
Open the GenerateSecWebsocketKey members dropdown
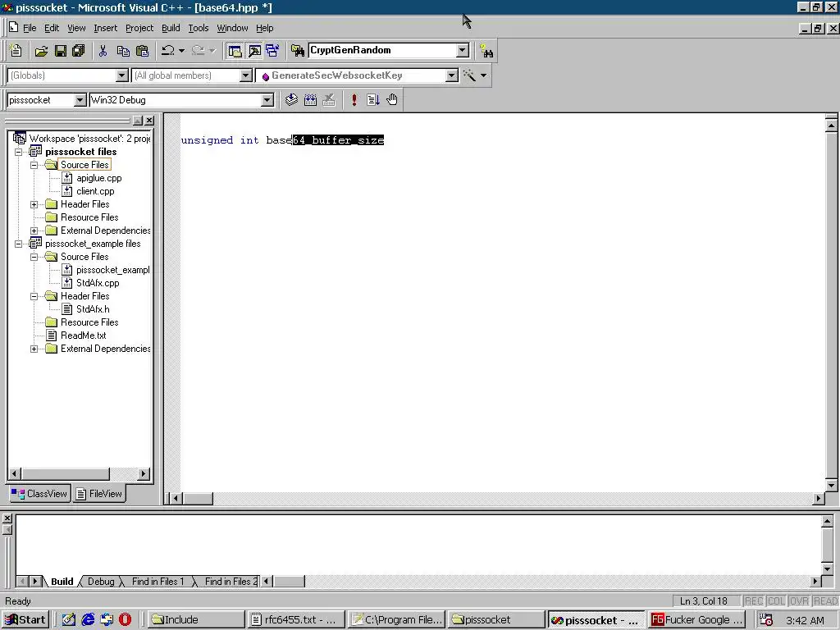point(452,75)
